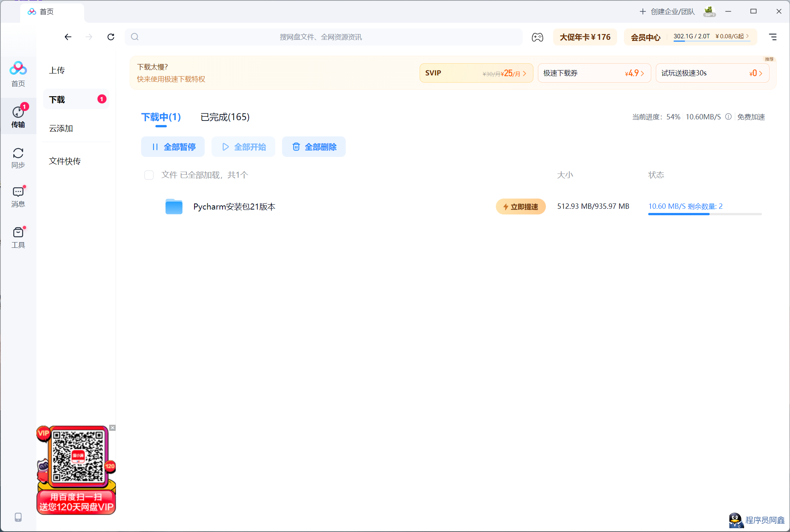Viewport: 790px width, 532px height.
Task: Click the Pycharm download progress bar
Action: click(x=704, y=214)
